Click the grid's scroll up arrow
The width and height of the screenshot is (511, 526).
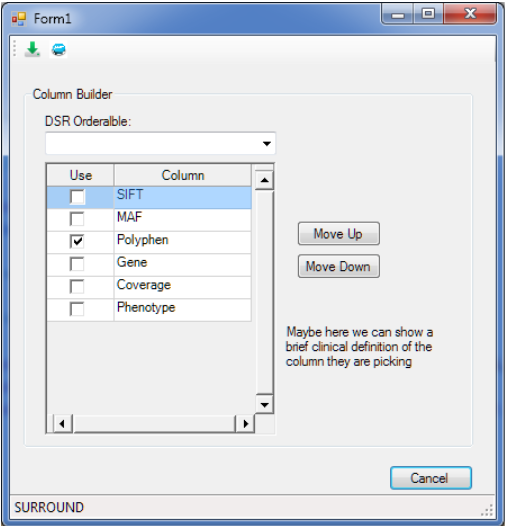point(264,180)
